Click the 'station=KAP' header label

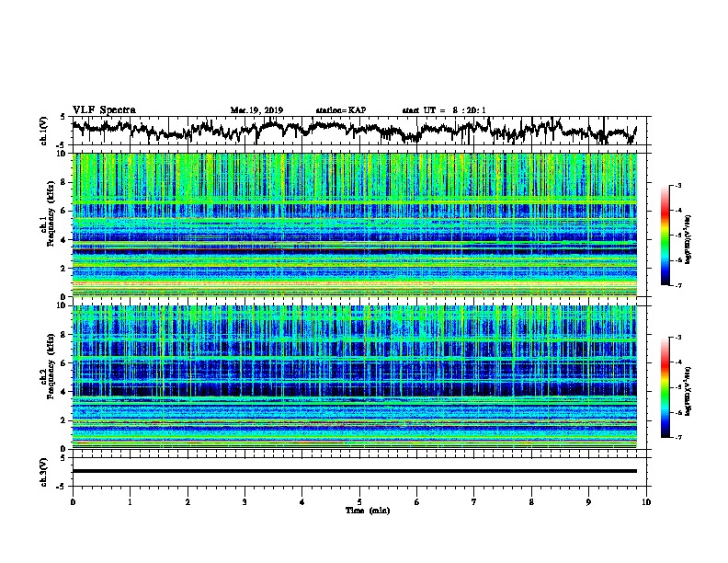[341, 110]
